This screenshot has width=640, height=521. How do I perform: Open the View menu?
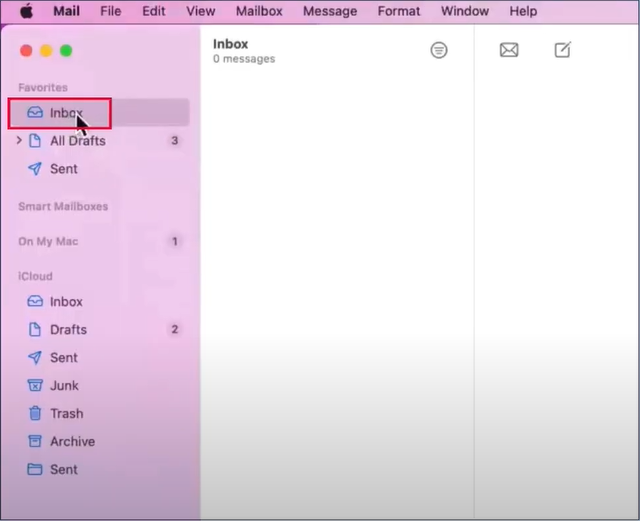tap(200, 11)
